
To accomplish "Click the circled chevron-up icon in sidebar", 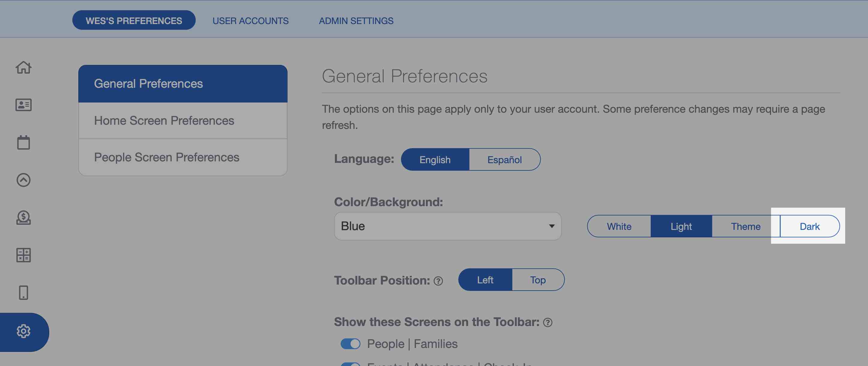I will [x=24, y=180].
